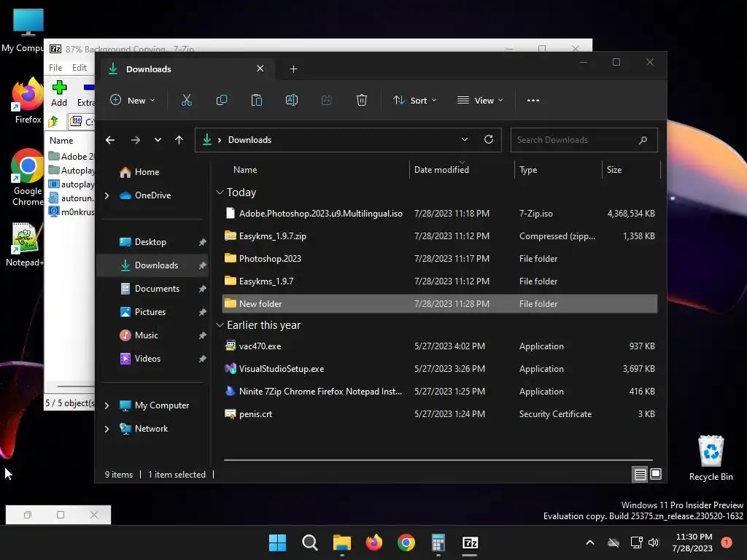Open the See more ellipsis menu
The width and height of the screenshot is (747, 560).
533,101
